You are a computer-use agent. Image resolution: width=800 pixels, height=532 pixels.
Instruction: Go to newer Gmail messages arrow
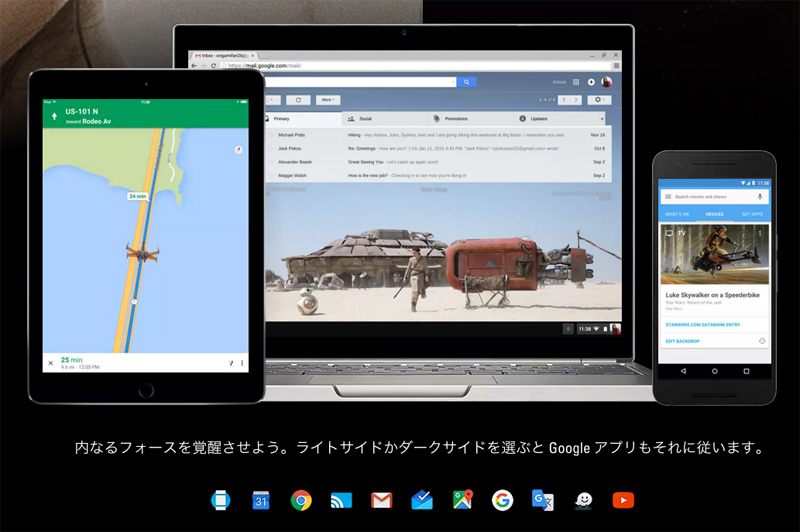click(x=564, y=99)
